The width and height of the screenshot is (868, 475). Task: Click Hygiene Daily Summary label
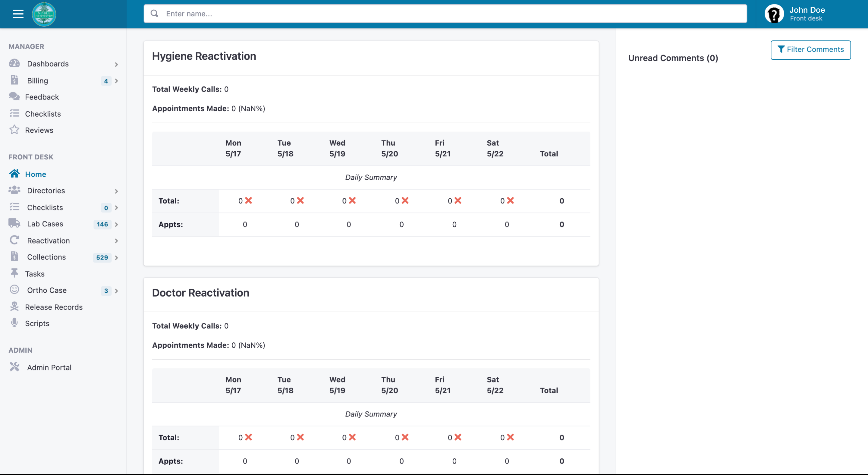click(x=371, y=178)
